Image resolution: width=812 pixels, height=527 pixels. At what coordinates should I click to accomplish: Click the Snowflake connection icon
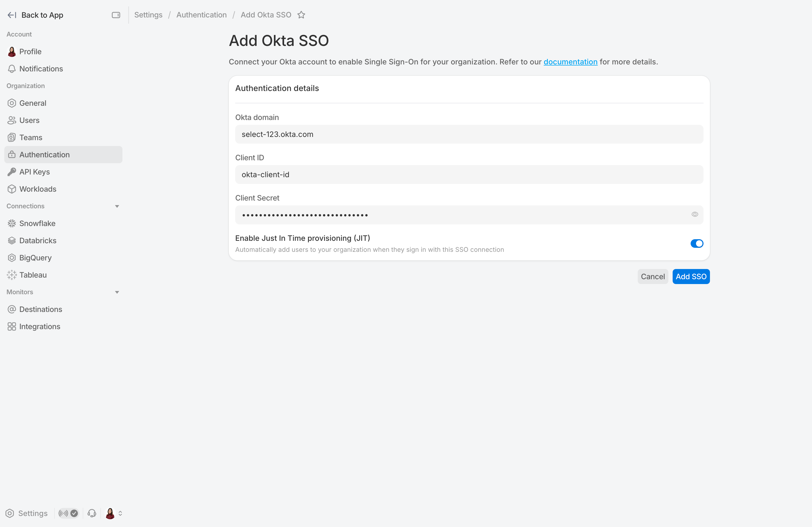(12, 223)
